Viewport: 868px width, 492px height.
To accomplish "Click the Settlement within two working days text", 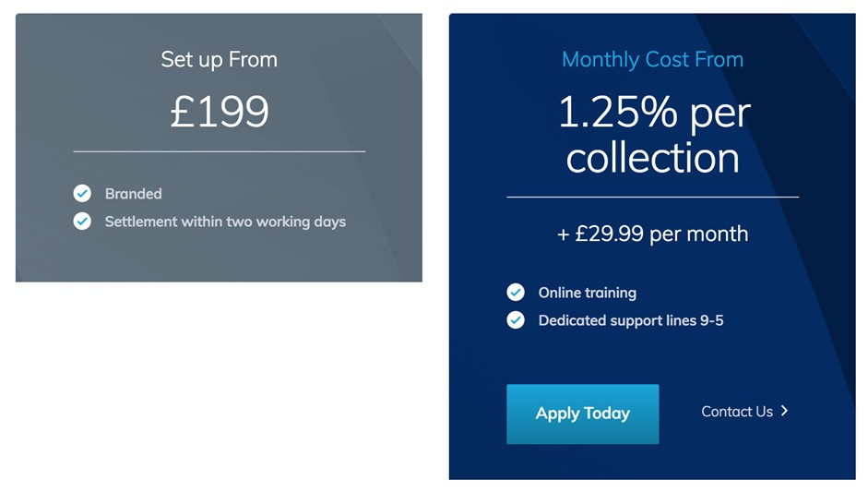I will tap(225, 222).
